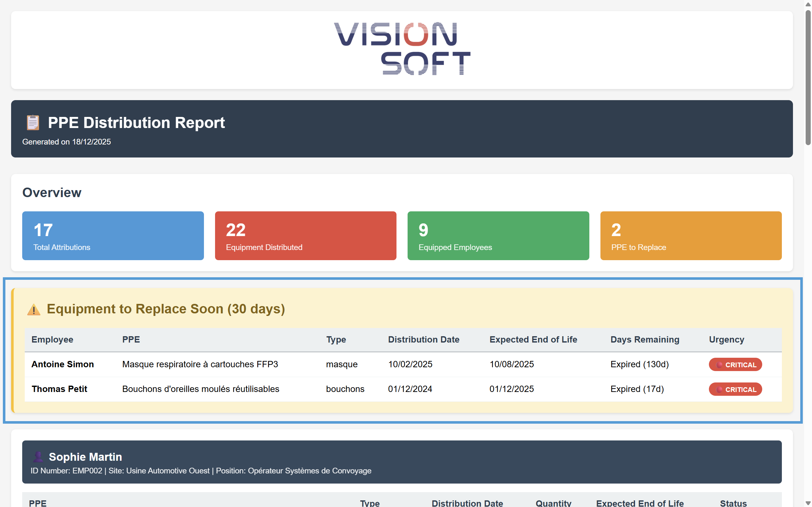Click the Vision Soft logo
Image resolution: width=812 pixels, height=507 pixels.
[x=402, y=49]
